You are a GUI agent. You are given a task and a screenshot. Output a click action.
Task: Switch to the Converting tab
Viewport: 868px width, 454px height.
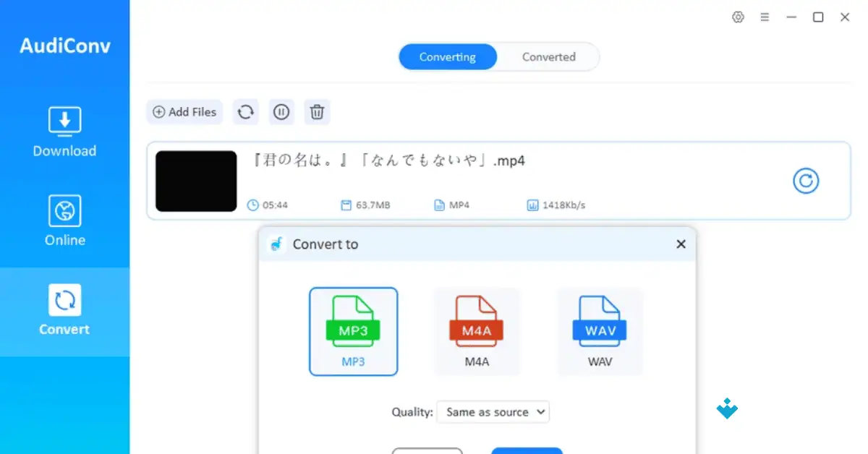pos(447,56)
